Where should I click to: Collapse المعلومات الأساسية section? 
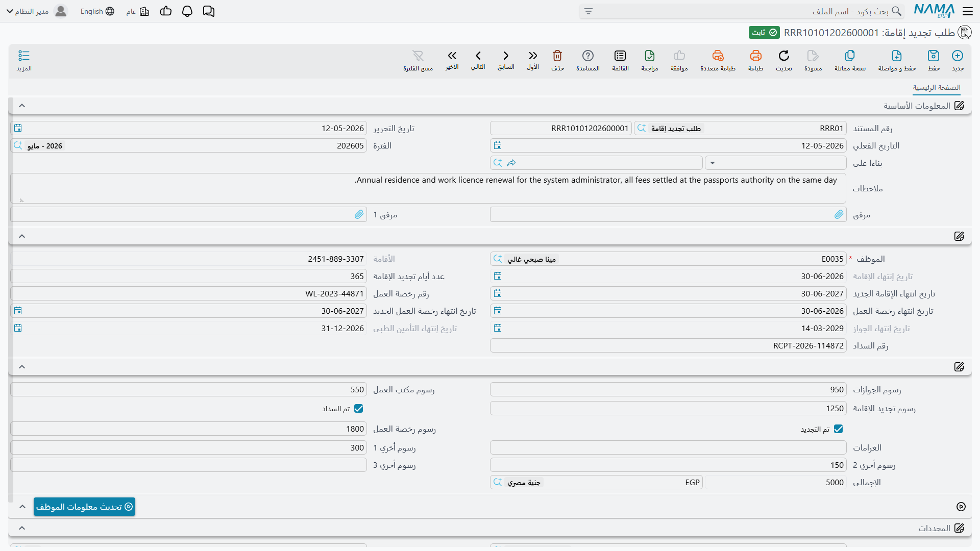tap(22, 106)
